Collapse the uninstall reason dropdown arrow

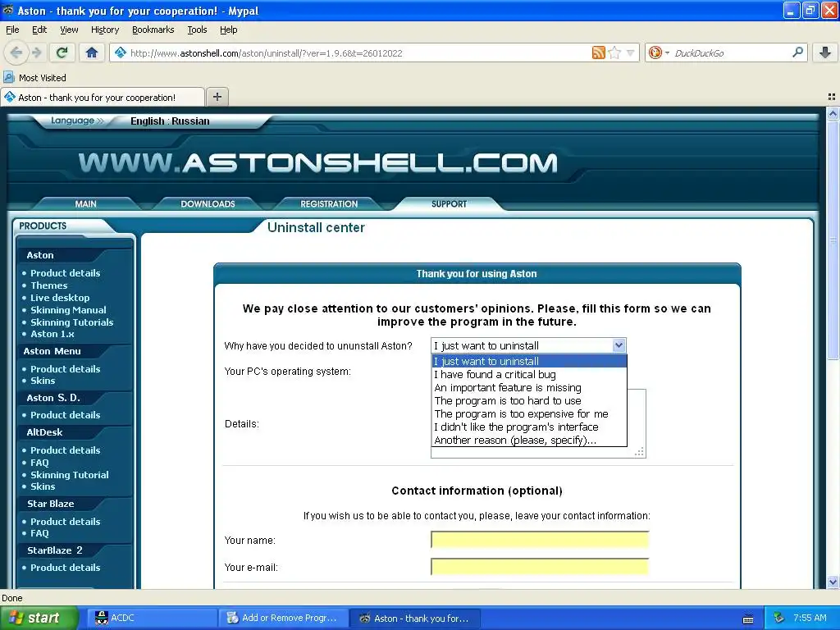point(619,345)
